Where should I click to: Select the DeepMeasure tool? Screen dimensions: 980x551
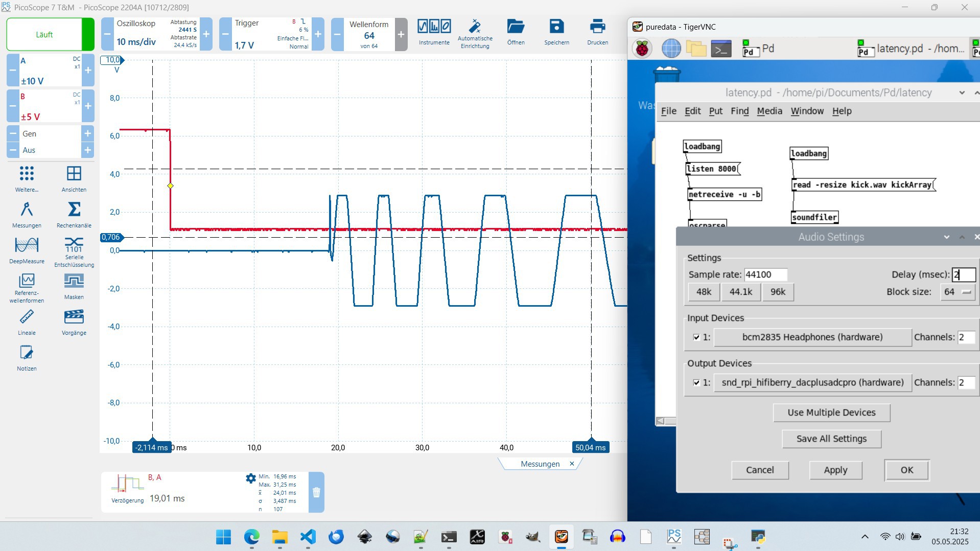[x=27, y=250]
